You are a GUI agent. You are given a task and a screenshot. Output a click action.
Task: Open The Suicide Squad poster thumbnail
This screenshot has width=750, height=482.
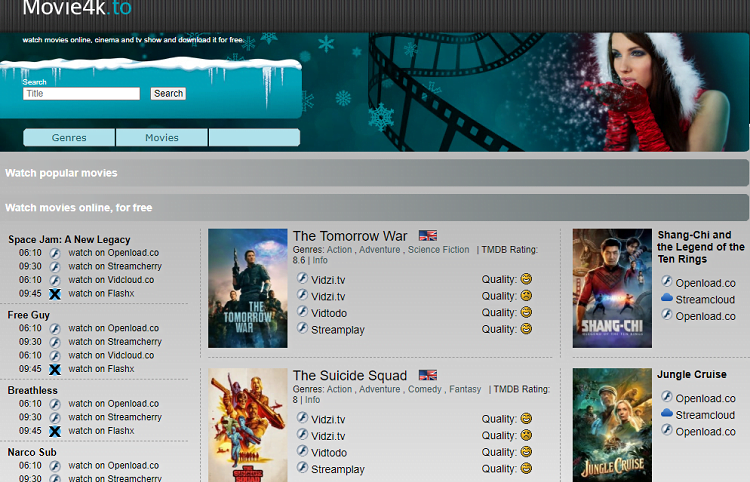(248, 425)
